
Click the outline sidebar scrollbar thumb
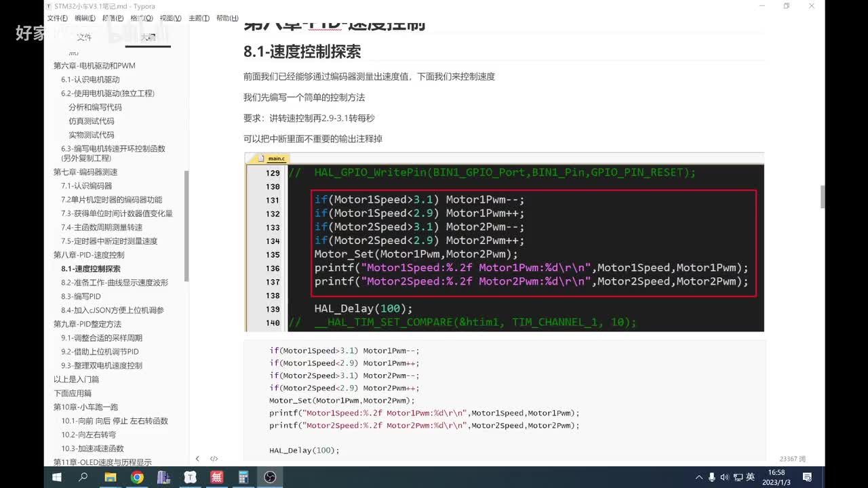coord(187,226)
